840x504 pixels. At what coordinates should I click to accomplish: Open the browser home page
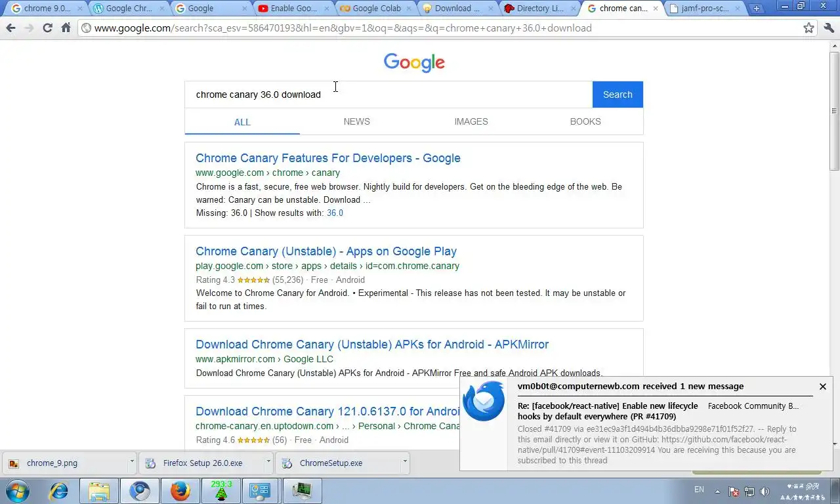tap(66, 28)
